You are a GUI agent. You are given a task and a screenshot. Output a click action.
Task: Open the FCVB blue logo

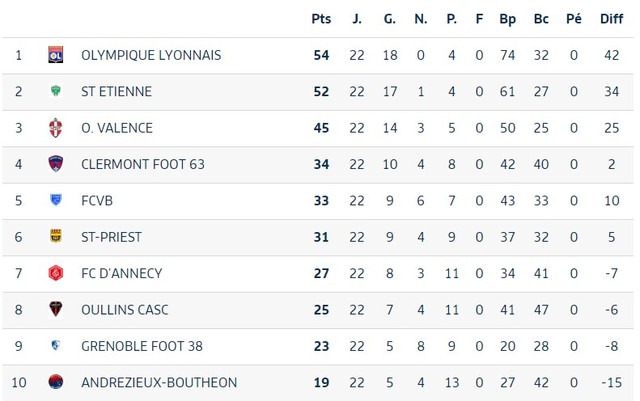56,200
